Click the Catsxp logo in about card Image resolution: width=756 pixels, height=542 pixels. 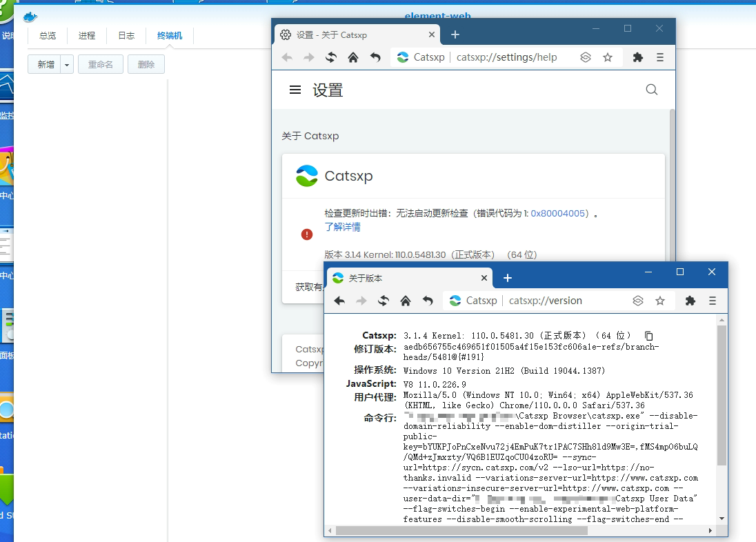pos(307,176)
